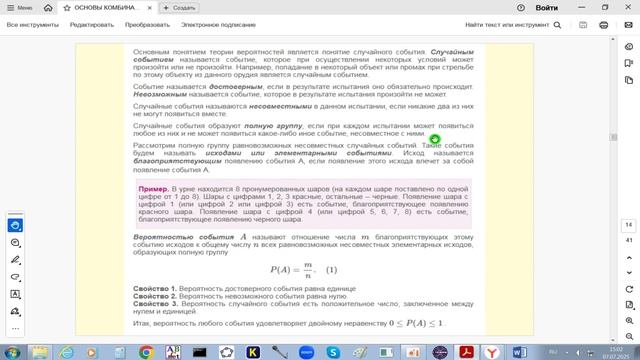
Task: Select the add comment tool
Action: click(15, 243)
